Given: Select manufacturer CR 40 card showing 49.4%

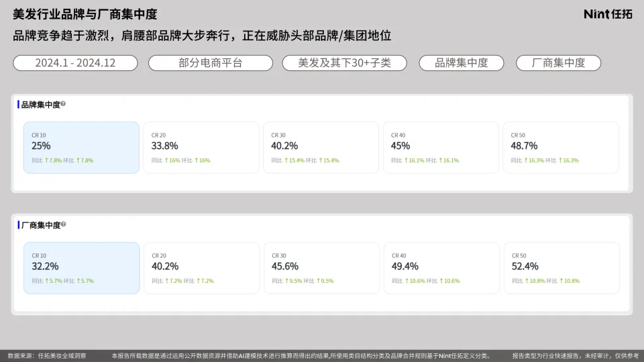Looking at the screenshot, I should click(x=441, y=268).
